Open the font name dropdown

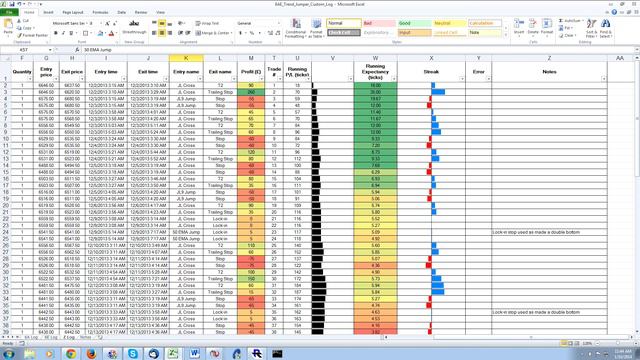[87, 23]
